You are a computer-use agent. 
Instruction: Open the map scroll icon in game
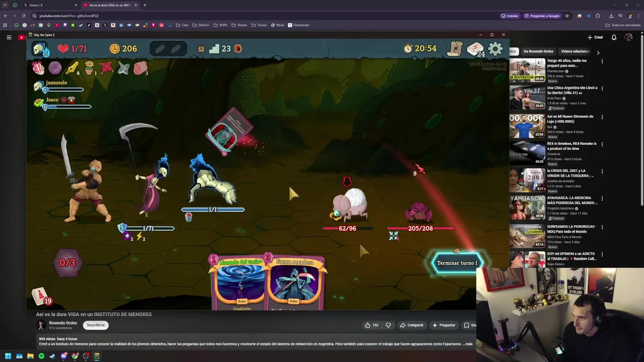455,48
